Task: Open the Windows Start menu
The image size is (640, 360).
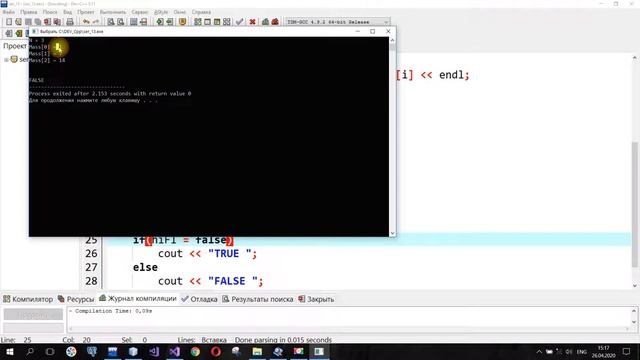Action: tap(9, 351)
